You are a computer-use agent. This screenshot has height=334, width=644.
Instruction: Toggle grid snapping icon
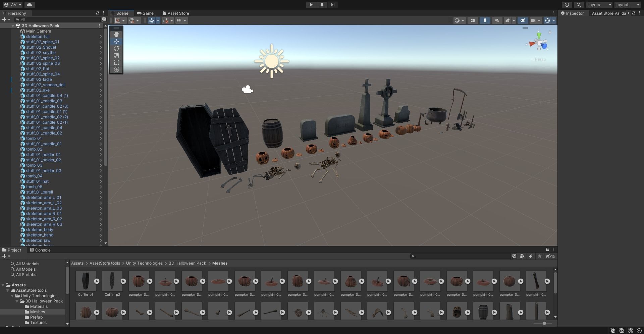point(165,20)
